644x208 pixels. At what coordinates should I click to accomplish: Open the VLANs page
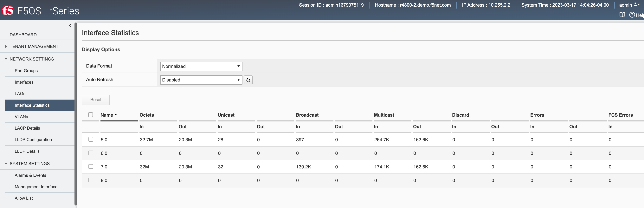(21, 117)
